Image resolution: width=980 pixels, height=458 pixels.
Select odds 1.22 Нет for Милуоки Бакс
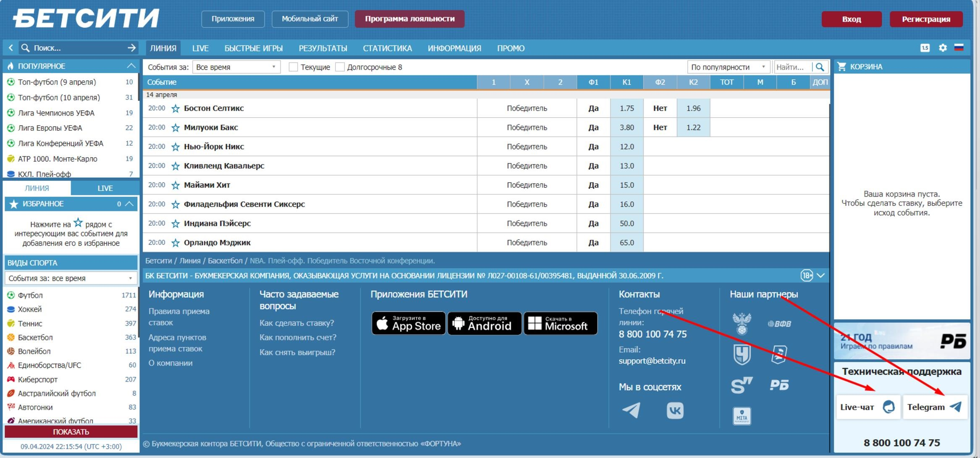click(693, 128)
